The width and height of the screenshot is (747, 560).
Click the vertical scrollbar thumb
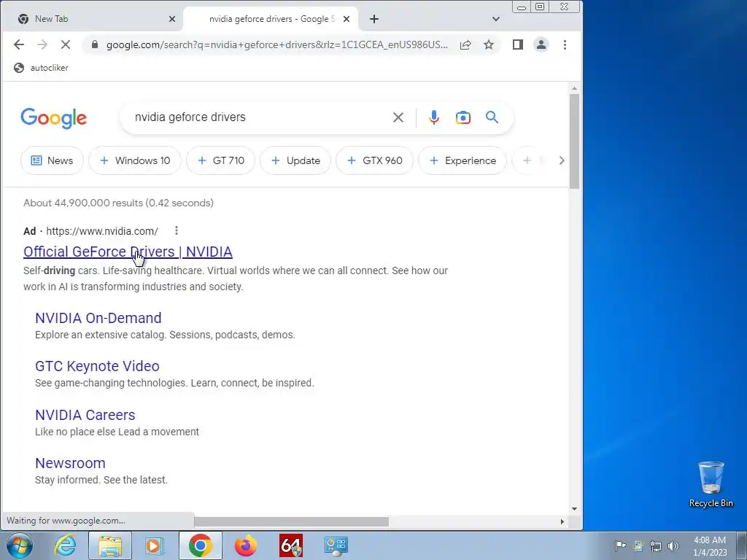coord(574,141)
